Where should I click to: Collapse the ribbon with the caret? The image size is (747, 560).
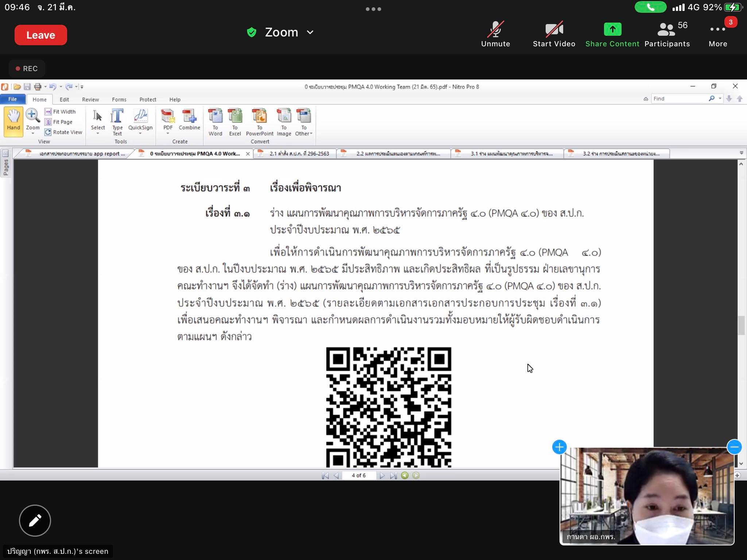tap(646, 99)
